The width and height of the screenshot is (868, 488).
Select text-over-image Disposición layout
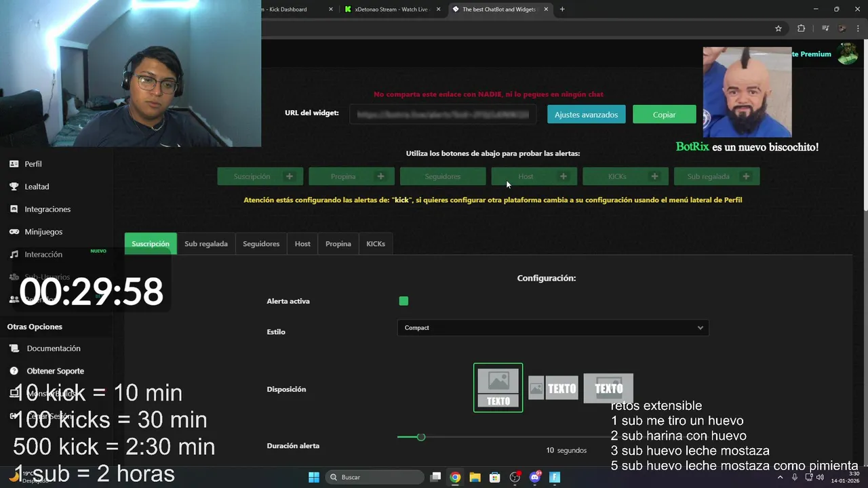[608, 388]
